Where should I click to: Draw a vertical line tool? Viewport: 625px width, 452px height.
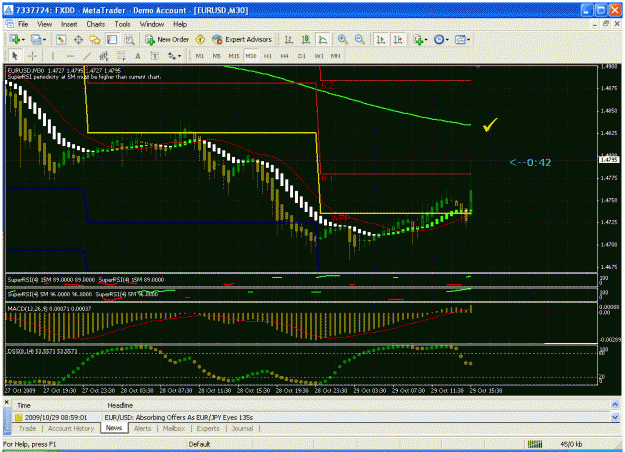pos(53,56)
